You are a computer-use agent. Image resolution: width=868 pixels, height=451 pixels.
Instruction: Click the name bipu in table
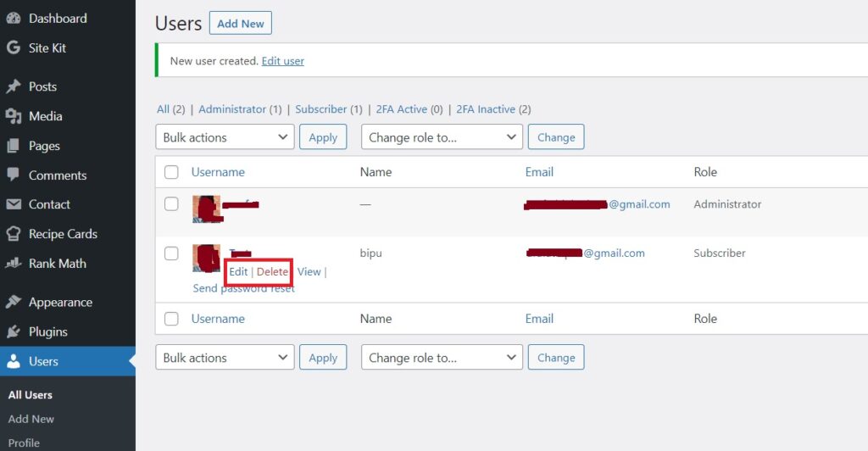point(371,253)
